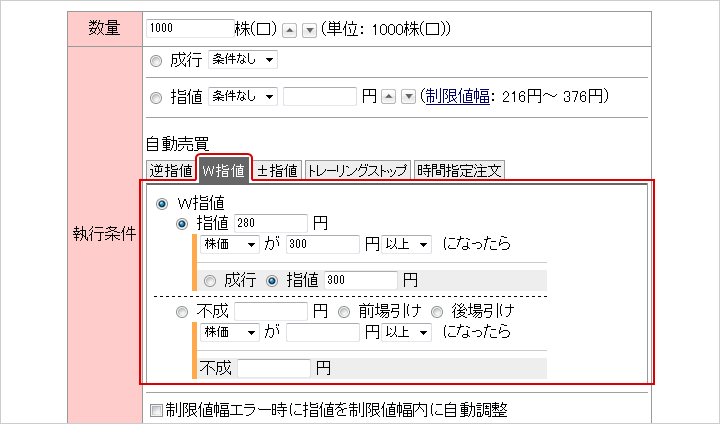Click the 数量 field containing 1000
The width and height of the screenshot is (720, 424).
pyautogui.click(x=190, y=28)
